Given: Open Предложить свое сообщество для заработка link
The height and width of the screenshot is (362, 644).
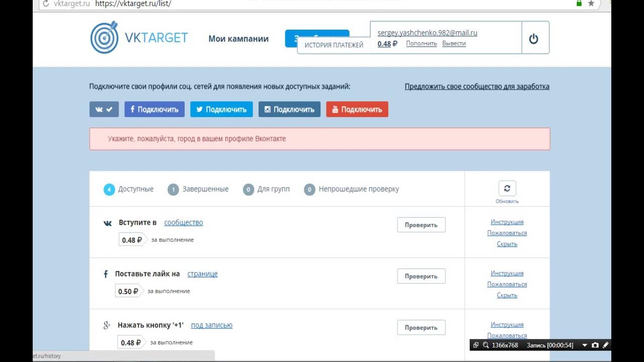Looking at the screenshot, I should tap(477, 86).
